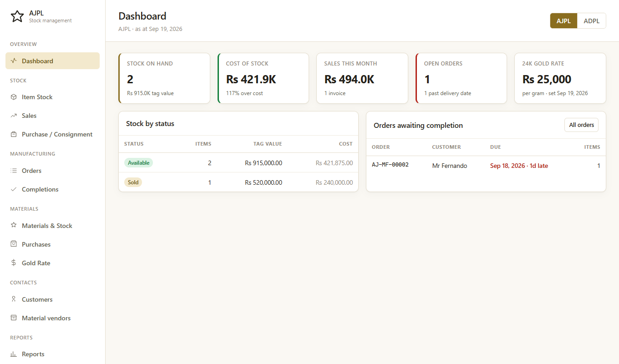Click the Sold status badge

point(133,182)
